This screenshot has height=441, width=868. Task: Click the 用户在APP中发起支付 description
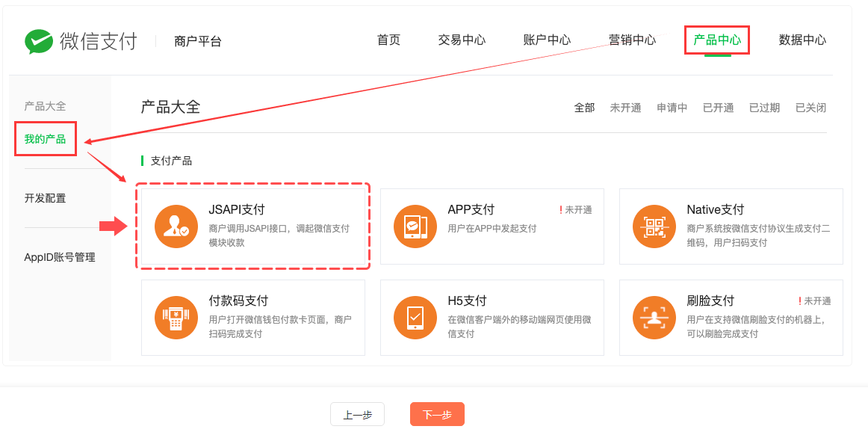492,228
